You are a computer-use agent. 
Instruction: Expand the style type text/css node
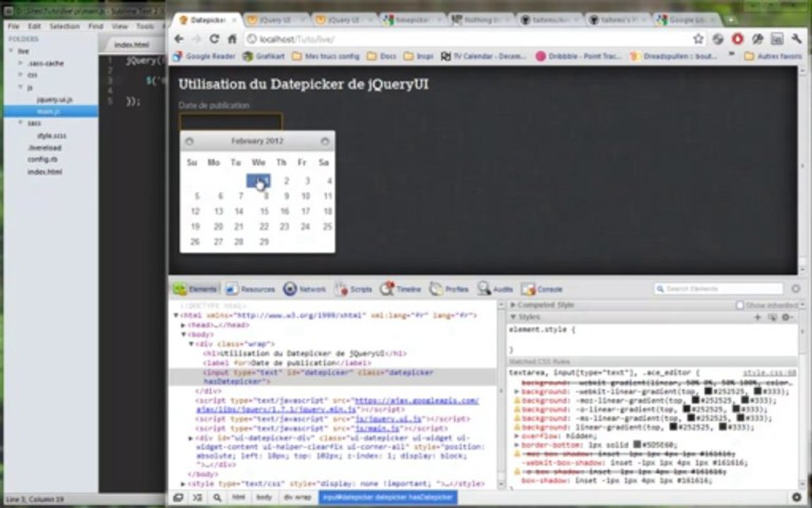point(183,484)
